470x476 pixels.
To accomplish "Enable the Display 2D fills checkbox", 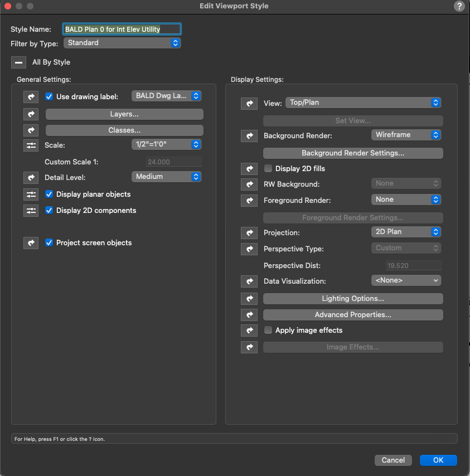I will coord(268,168).
